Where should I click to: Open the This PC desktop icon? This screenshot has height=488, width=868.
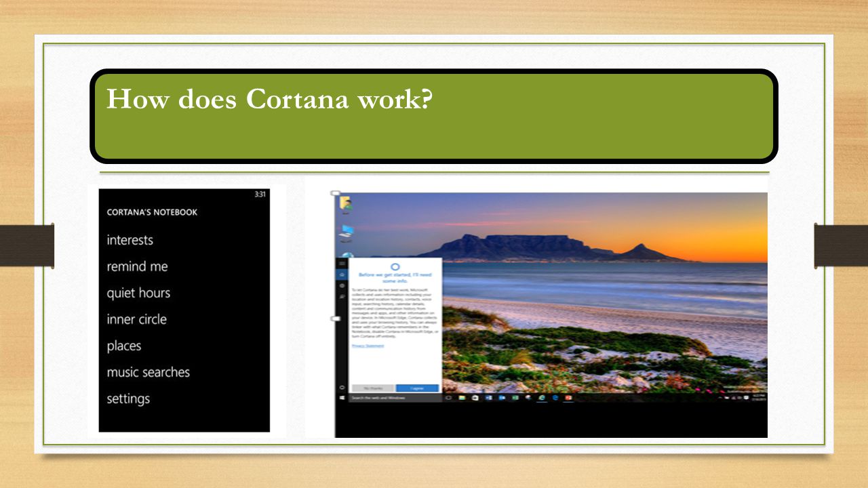(x=346, y=233)
